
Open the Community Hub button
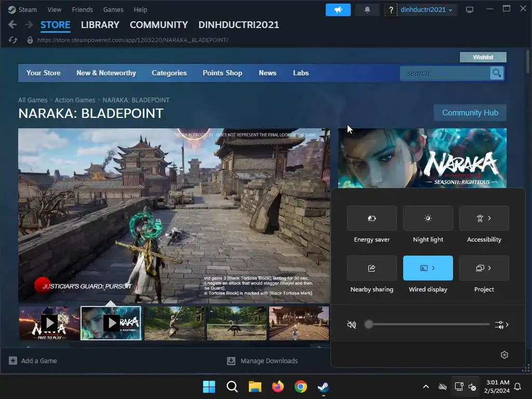470,113
